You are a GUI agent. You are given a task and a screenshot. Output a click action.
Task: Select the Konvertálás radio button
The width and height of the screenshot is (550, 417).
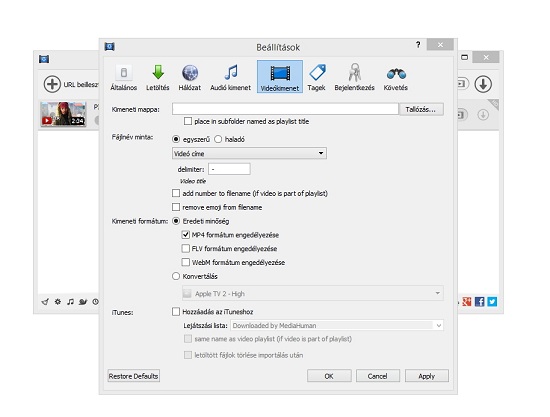(x=176, y=276)
